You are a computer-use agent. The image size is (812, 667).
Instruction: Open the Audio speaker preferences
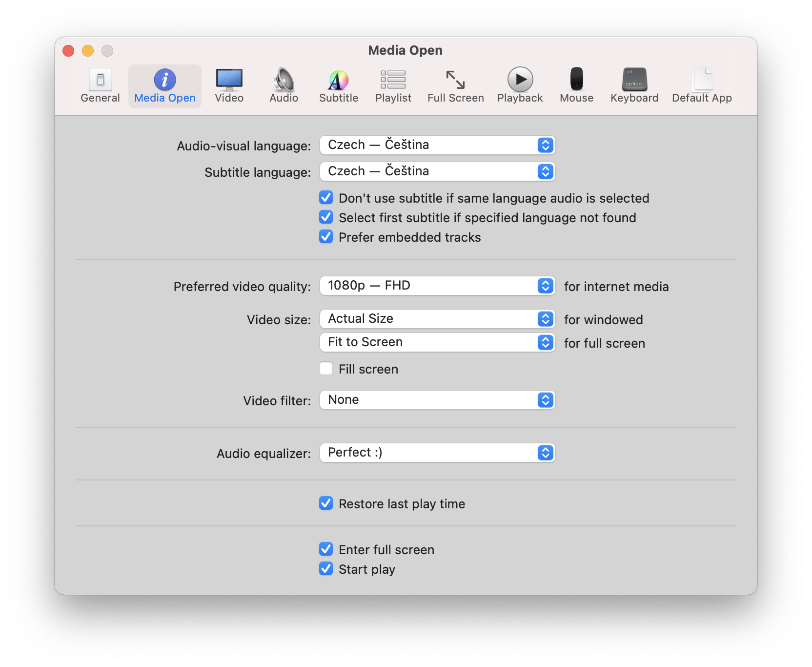point(284,86)
